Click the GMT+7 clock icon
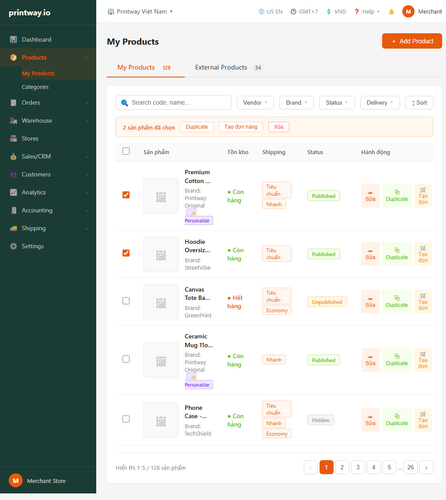This screenshot has height=500, width=446. [x=293, y=12]
